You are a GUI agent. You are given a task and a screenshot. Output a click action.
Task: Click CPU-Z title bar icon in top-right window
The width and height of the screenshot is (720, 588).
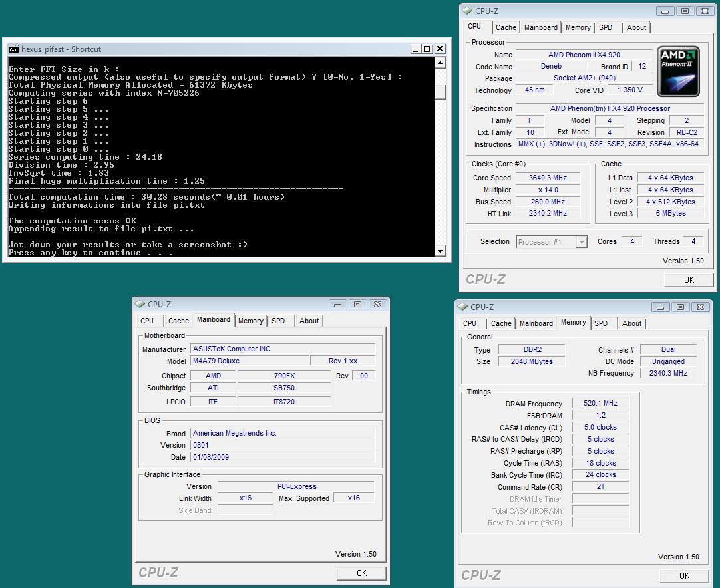pyautogui.click(x=467, y=11)
